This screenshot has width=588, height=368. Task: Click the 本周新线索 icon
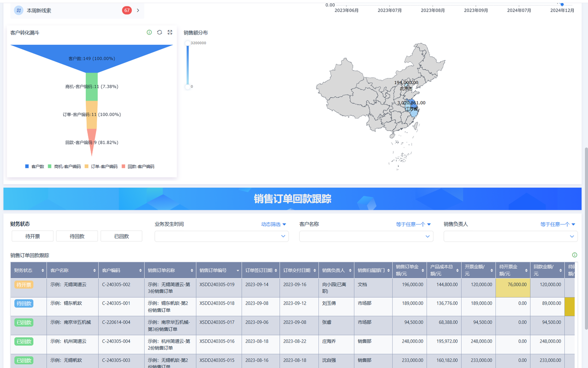pyautogui.click(x=18, y=10)
